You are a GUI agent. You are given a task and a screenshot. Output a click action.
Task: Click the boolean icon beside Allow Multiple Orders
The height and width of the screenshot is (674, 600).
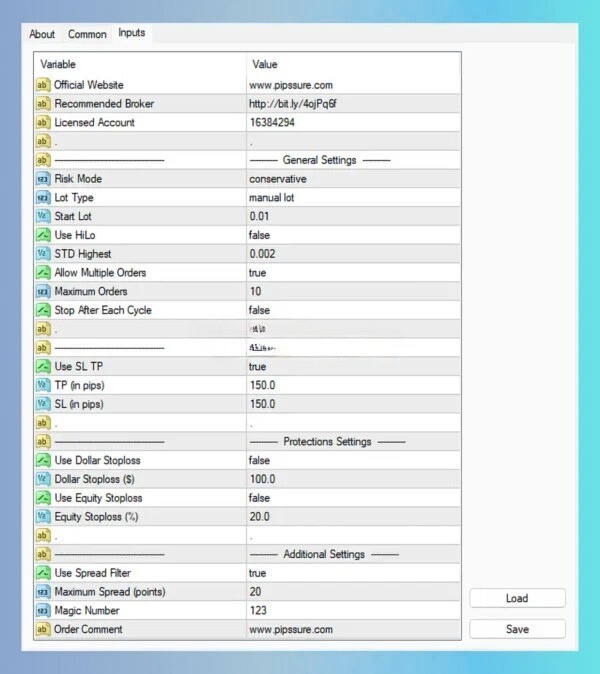43,273
